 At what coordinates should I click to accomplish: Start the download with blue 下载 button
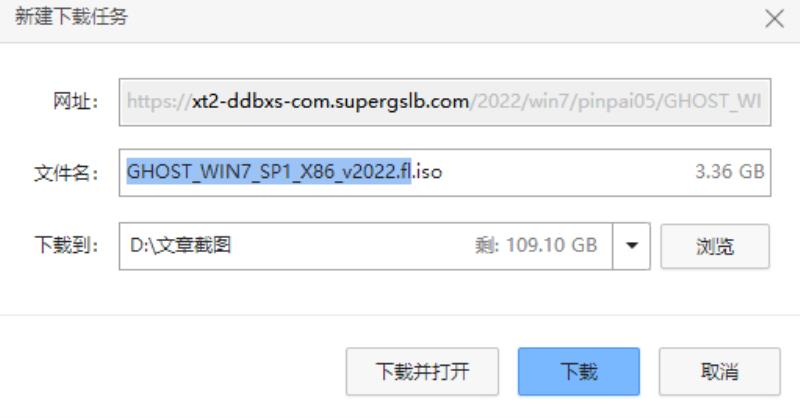tap(579, 372)
